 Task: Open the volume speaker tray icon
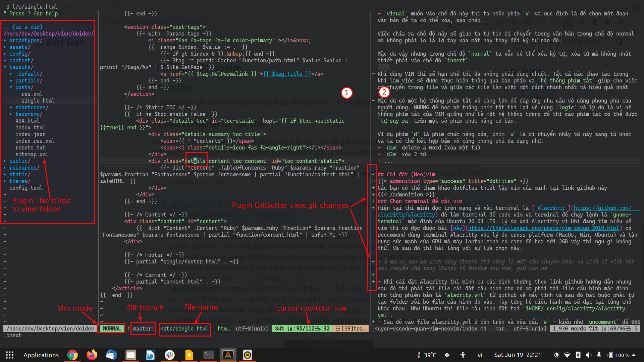(588, 355)
